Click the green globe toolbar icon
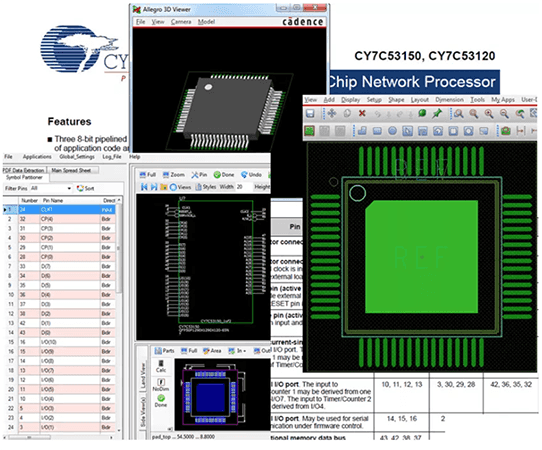 tap(422, 113)
